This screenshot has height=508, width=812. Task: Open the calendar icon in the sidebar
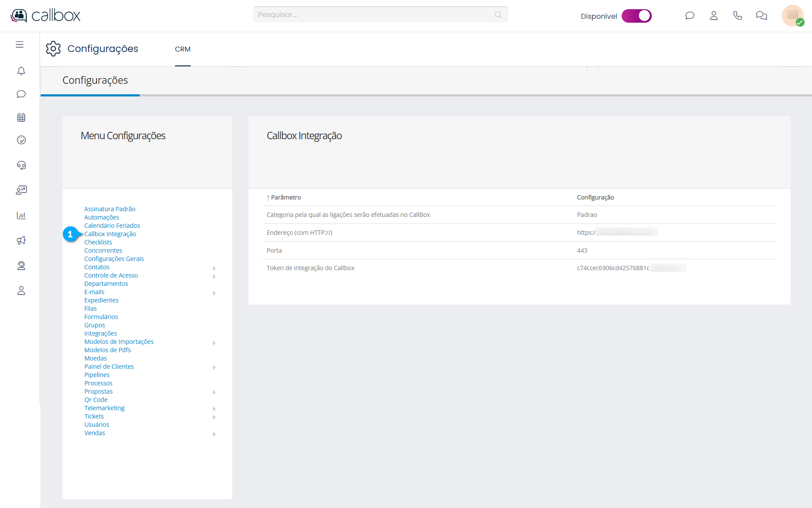tap(21, 117)
